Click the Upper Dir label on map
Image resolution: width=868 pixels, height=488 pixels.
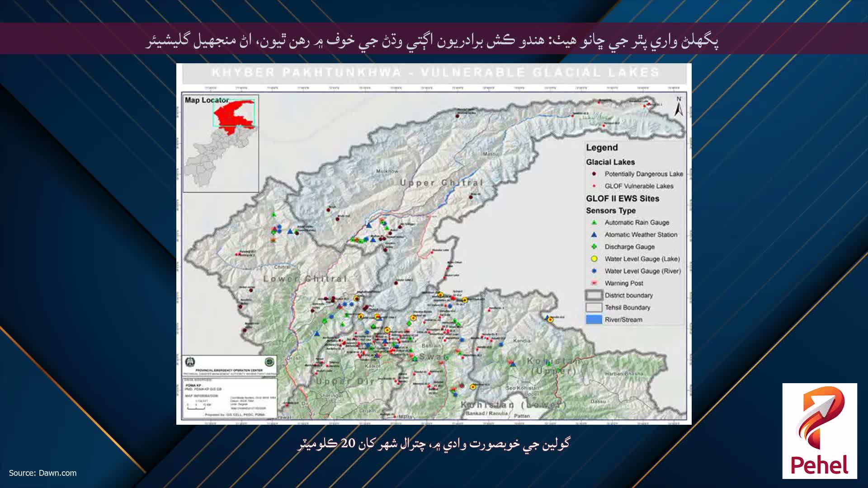pyautogui.click(x=344, y=381)
